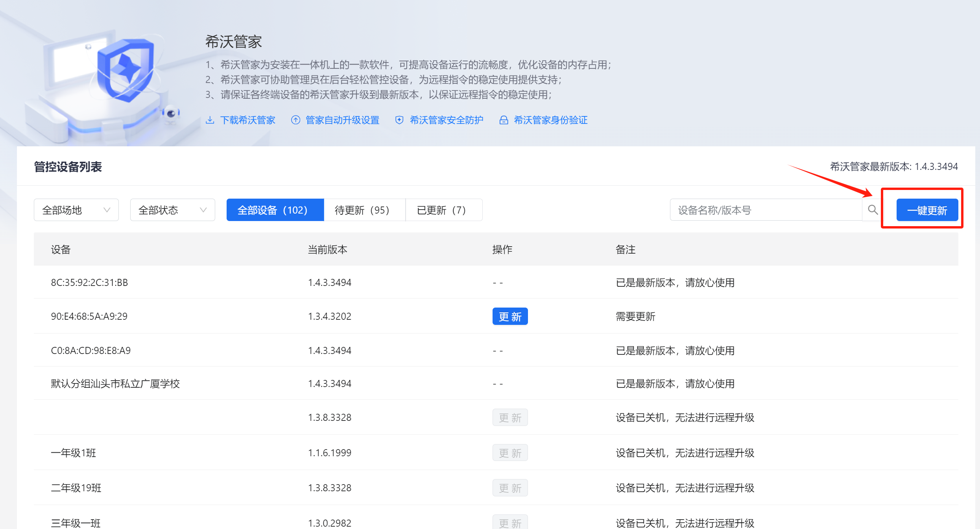This screenshot has height=529, width=980.
Task: Go to 希沃管家安全防护 link
Action: [x=447, y=120]
